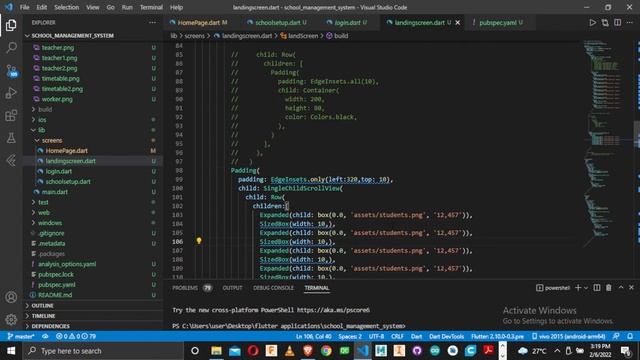Expand the Timeline section
The height and width of the screenshot is (360, 640).
pos(93,316)
